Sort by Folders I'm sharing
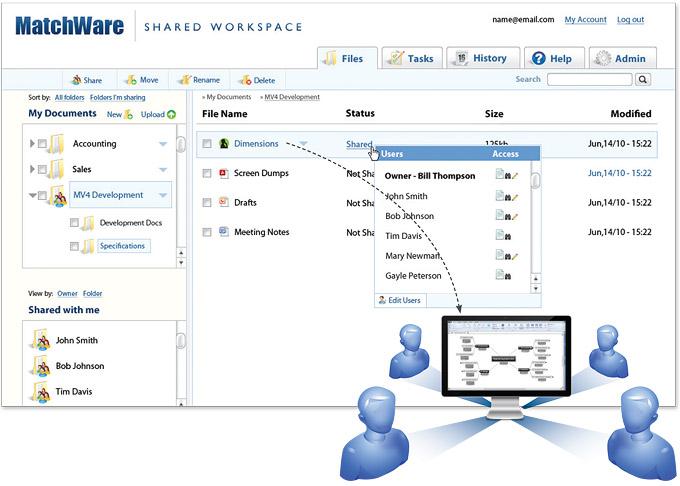 pyautogui.click(x=118, y=98)
